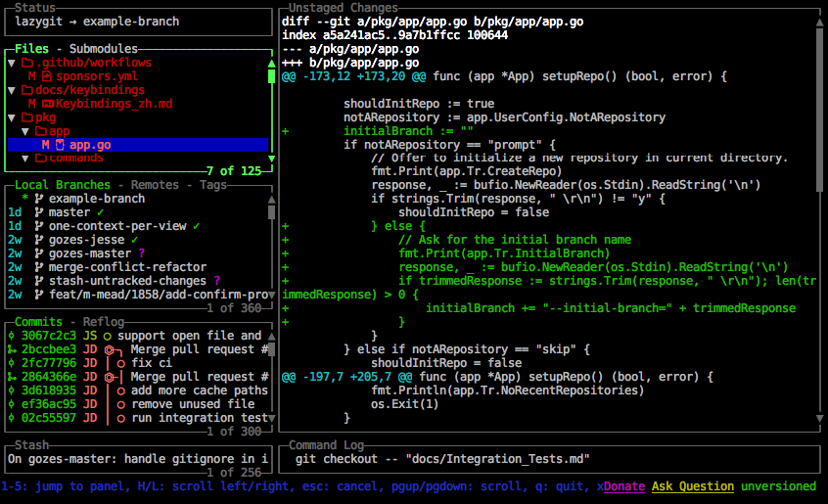Click the branch icon next to gozes-jesse
This screenshot has height=504, width=828.
38,240
